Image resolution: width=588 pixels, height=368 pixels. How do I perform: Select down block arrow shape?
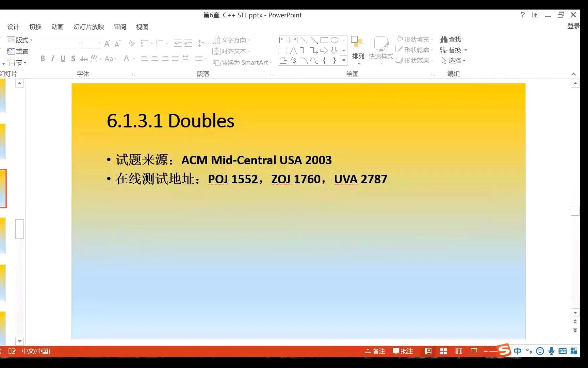[x=334, y=50]
